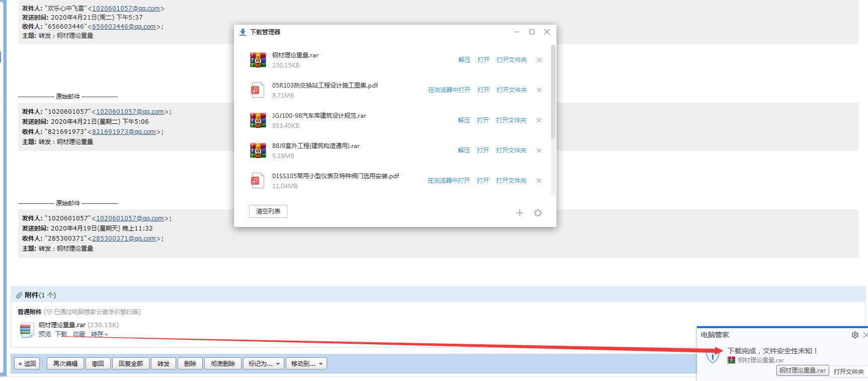The height and width of the screenshot is (381, 868).
Task: Click file name 05R103热交换站工程设计施工图集.pdf
Action: pyautogui.click(x=325, y=86)
